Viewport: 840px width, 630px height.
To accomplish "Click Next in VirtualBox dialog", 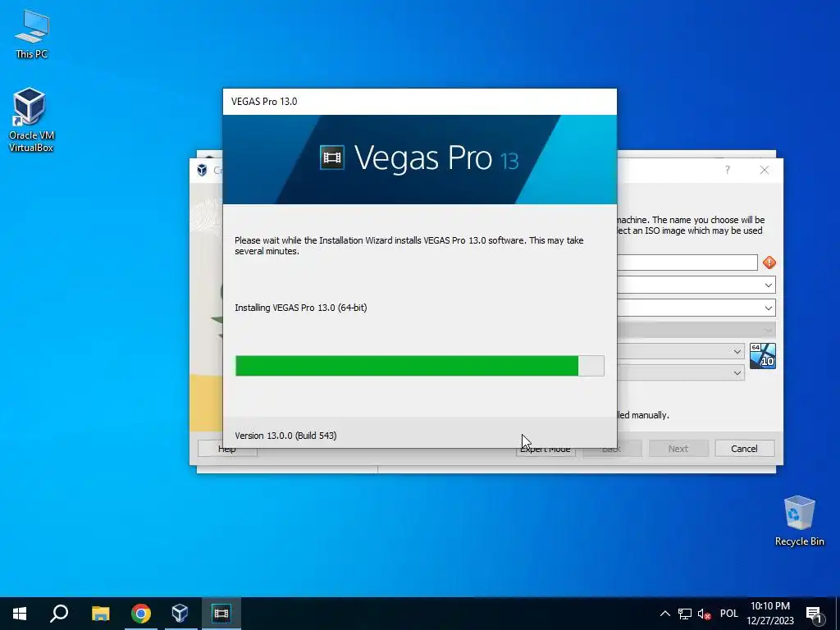I will 678,449.
